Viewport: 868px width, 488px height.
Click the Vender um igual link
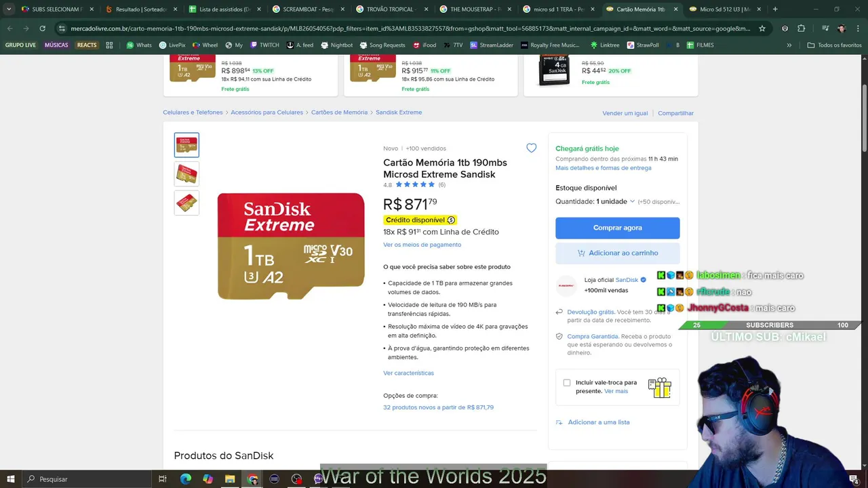click(625, 113)
